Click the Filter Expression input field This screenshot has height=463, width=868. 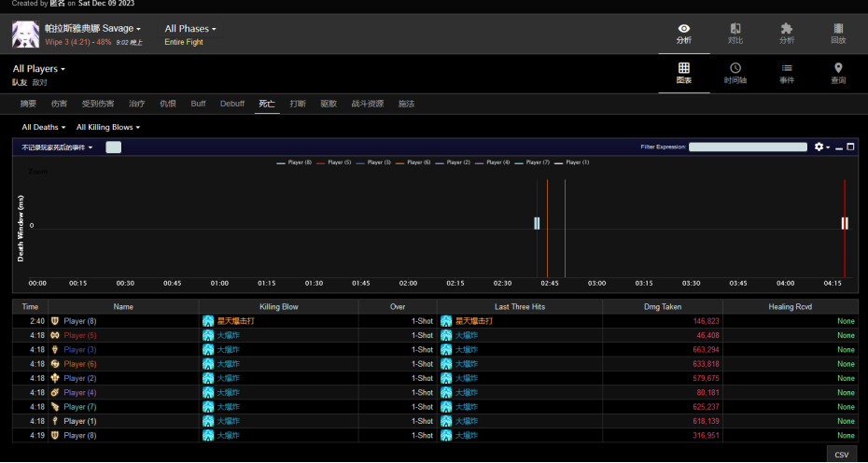click(x=747, y=147)
